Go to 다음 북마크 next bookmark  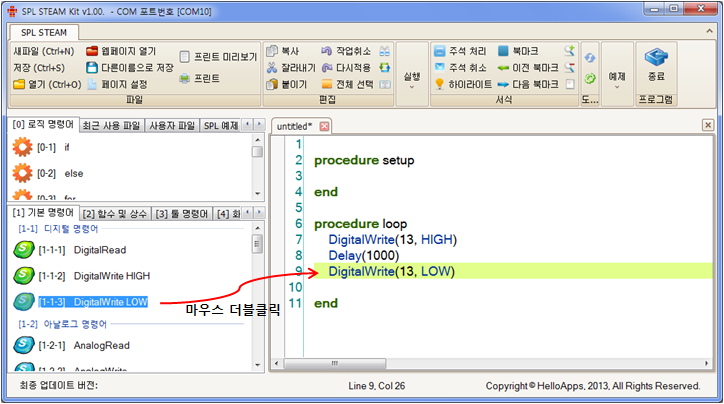(x=527, y=84)
